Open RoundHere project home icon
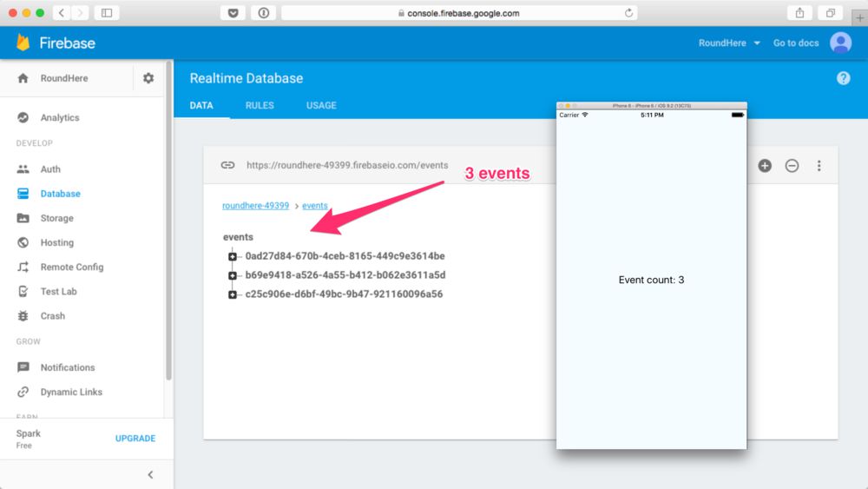 click(x=23, y=78)
